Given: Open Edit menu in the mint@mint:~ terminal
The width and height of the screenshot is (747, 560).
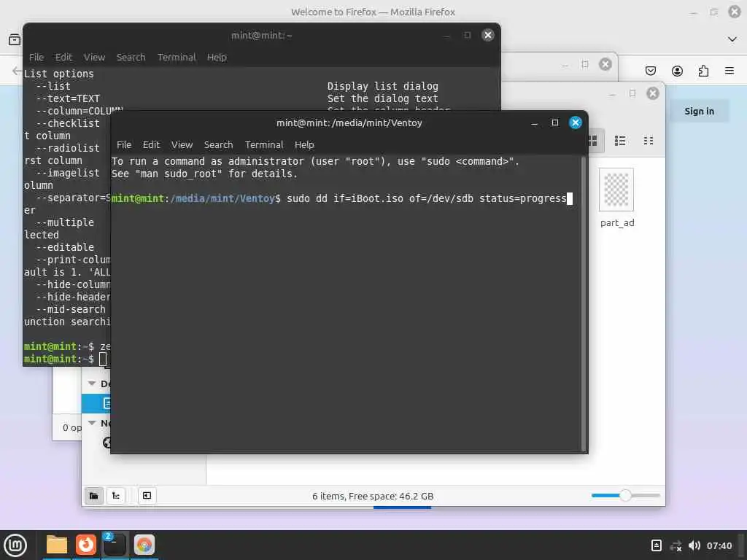Looking at the screenshot, I should [63, 57].
